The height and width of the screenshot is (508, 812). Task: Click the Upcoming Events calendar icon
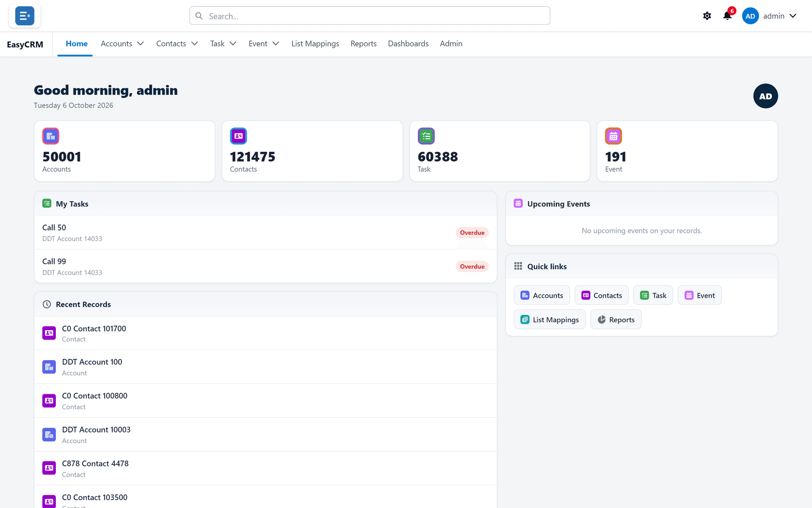point(518,203)
